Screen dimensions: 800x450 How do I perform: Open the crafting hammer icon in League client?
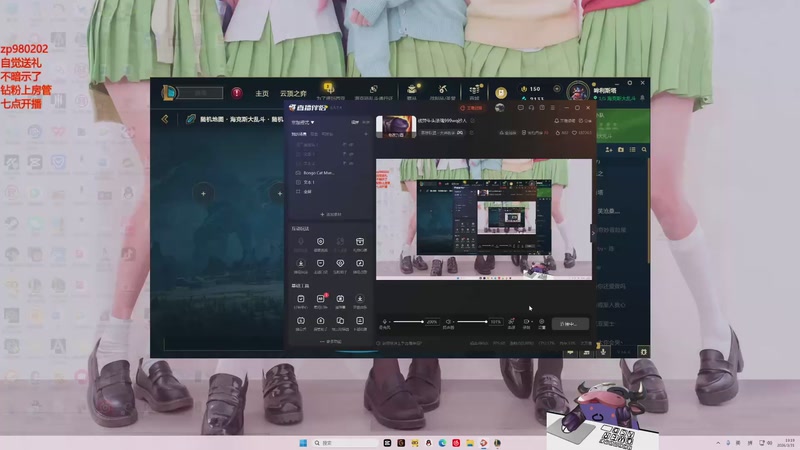[x=442, y=89]
